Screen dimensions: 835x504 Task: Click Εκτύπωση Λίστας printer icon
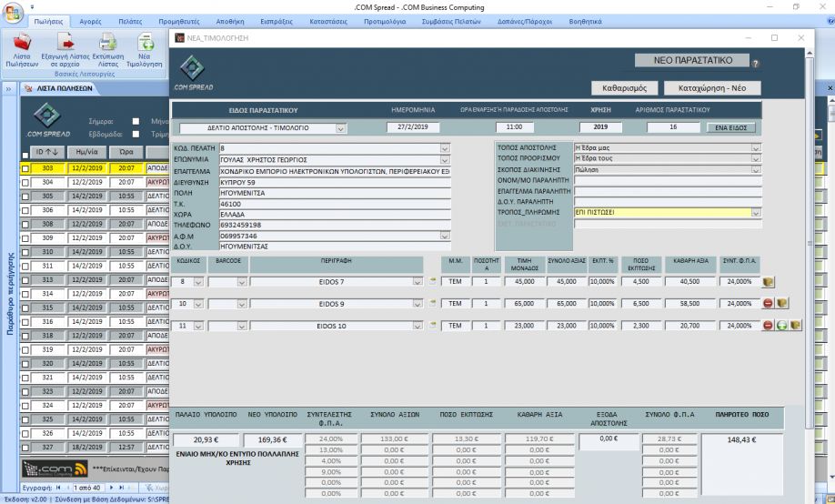(x=108, y=42)
